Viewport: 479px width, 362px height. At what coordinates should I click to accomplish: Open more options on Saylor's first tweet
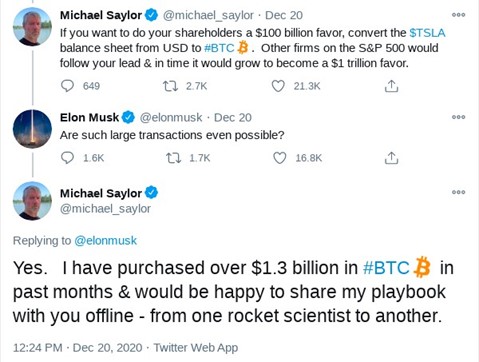click(458, 15)
